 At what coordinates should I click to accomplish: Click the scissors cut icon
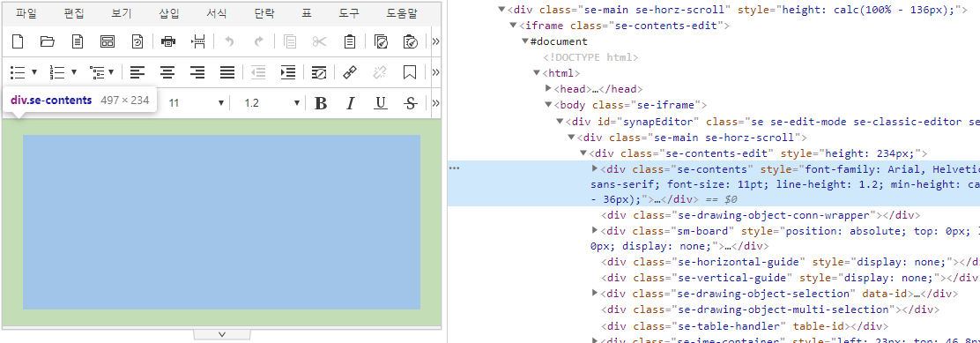[x=320, y=41]
